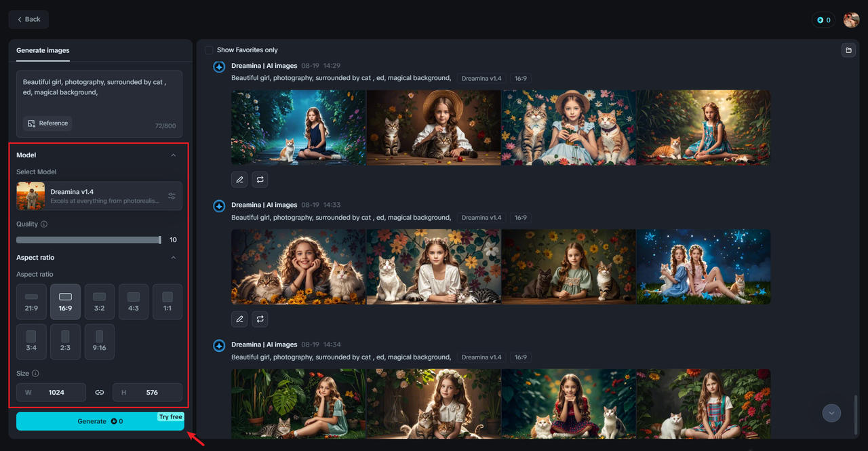Click the Dreamina v1.4 tag of 14:34 generation
The height and width of the screenshot is (451, 868).
481,357
